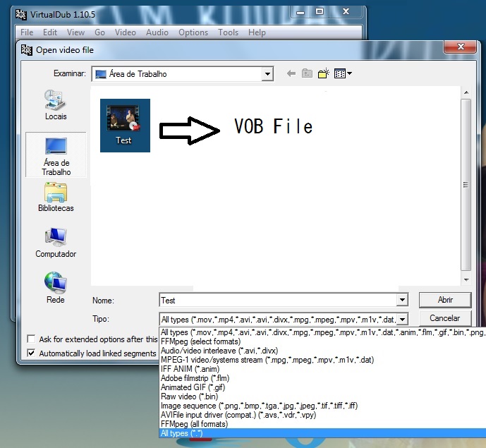Click the file list vertical scrollbar thumb

(x=466, y=185)
